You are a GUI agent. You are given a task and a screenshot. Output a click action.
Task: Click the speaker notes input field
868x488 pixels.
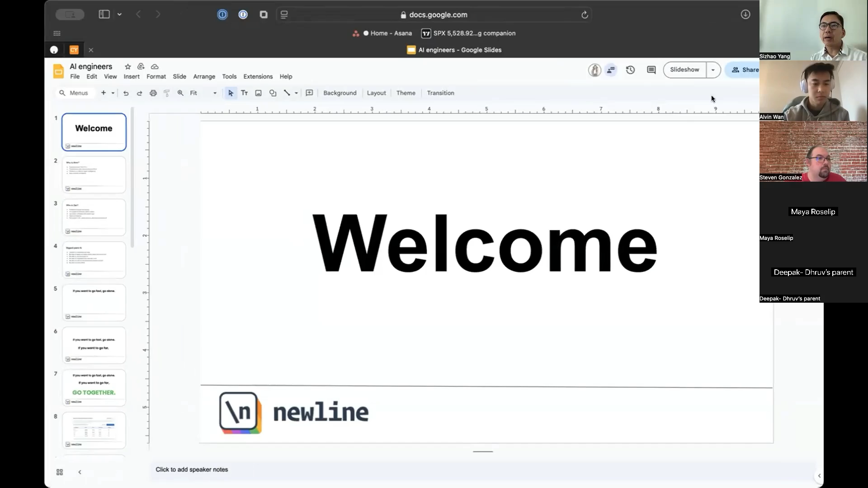click(x=191, y=469)
